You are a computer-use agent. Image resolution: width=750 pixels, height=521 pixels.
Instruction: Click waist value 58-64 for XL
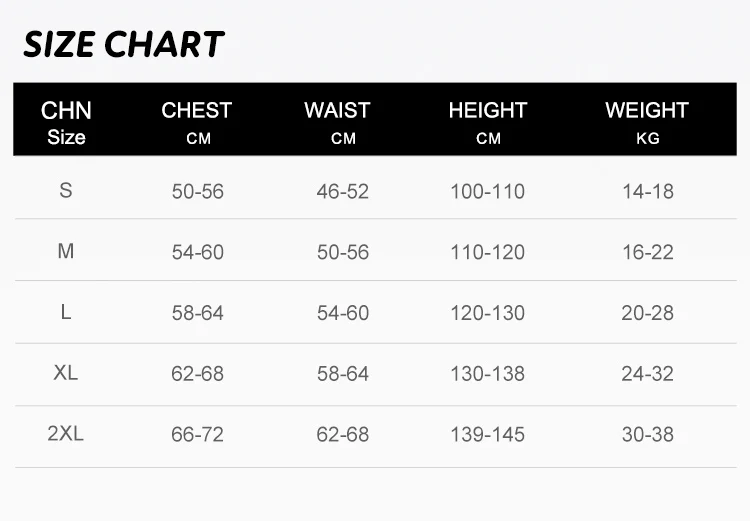click(x=343, y=375)
